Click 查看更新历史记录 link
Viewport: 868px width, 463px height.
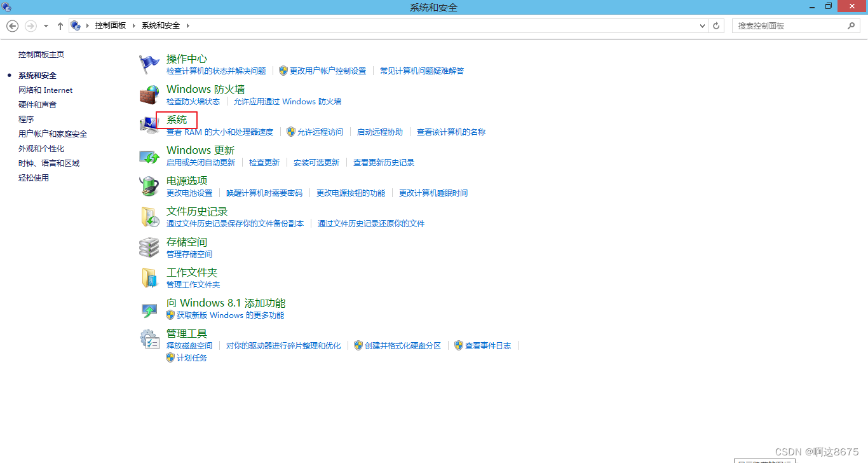click(x=384, y=162)
